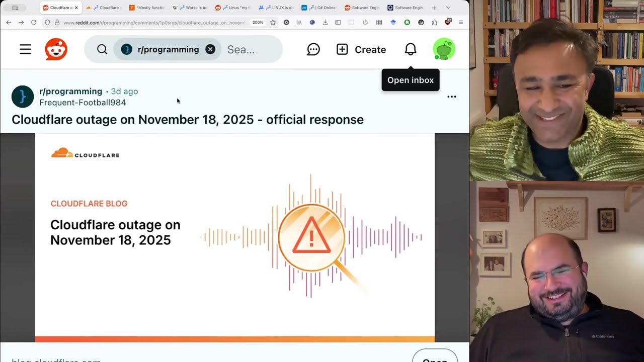List all tabs dropdown arrow
Viewport: 644px width, 362px height.
pyautogui.click(x=448, y=8)
